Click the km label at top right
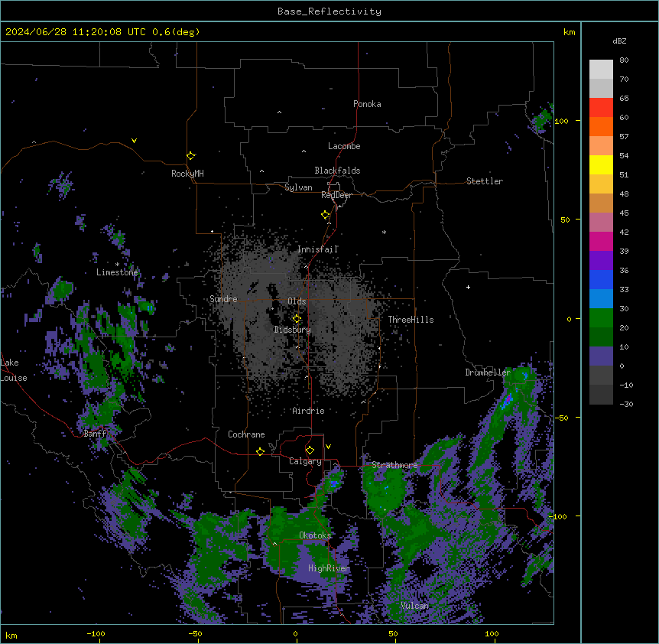Image resolution: width=659 pixels, height=644 pixels. click(x=569, y=32)
